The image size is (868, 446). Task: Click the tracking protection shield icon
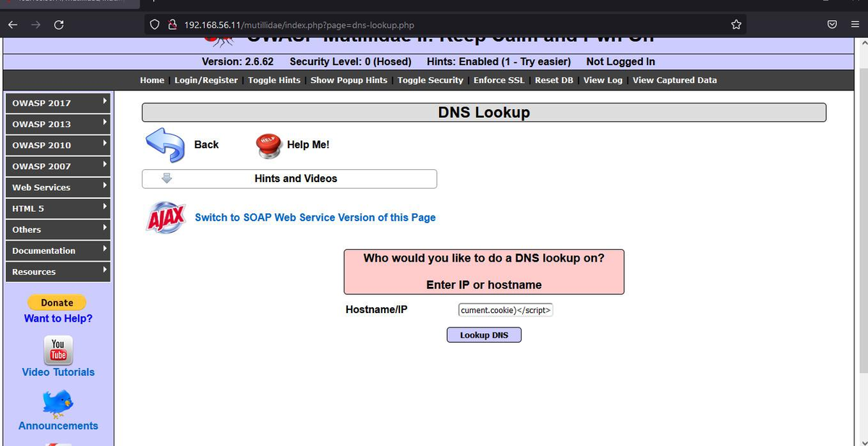(x=155, y=25)
